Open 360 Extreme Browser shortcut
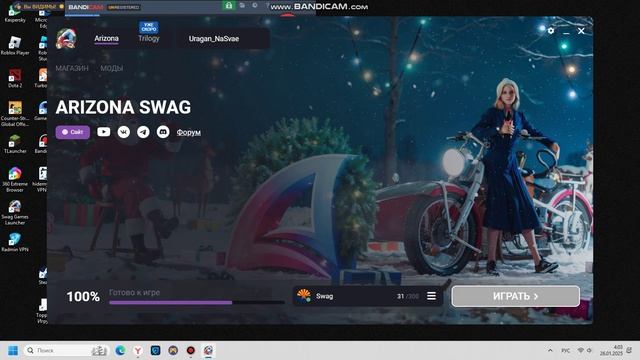This screenshot has height=360, width=640. pyautogui.click(x=15, y=180)
